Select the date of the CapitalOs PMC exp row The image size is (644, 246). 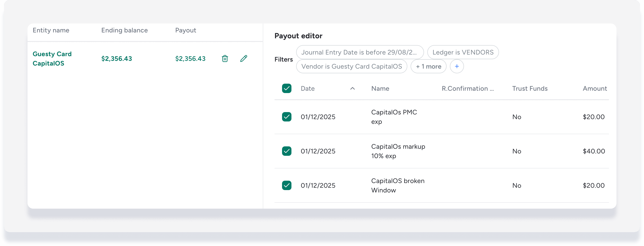(318, 117)
